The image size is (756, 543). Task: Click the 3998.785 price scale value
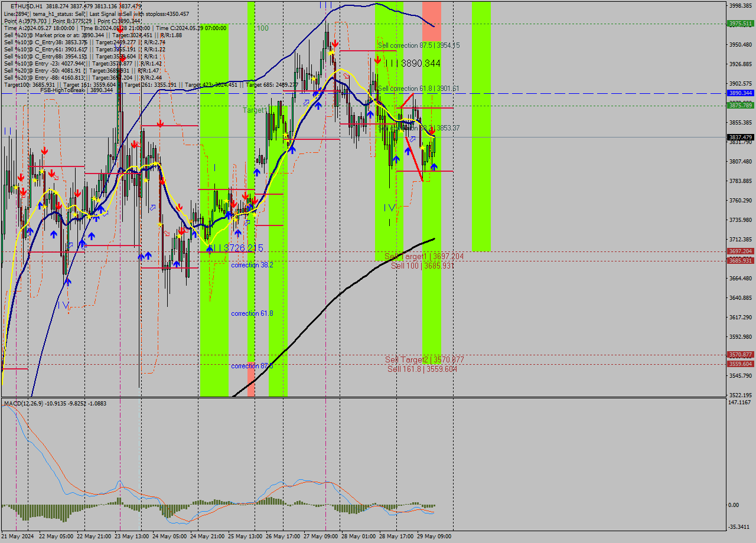pos(741,5)
